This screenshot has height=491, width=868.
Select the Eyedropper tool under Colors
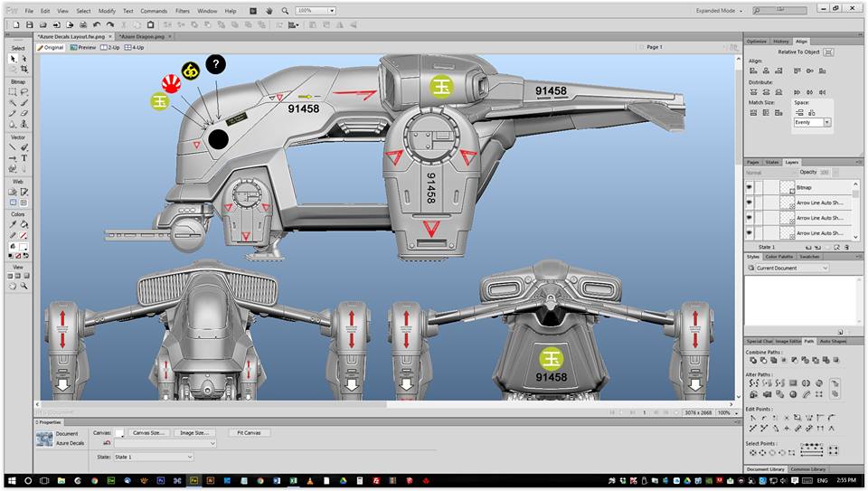click(13, 224)
